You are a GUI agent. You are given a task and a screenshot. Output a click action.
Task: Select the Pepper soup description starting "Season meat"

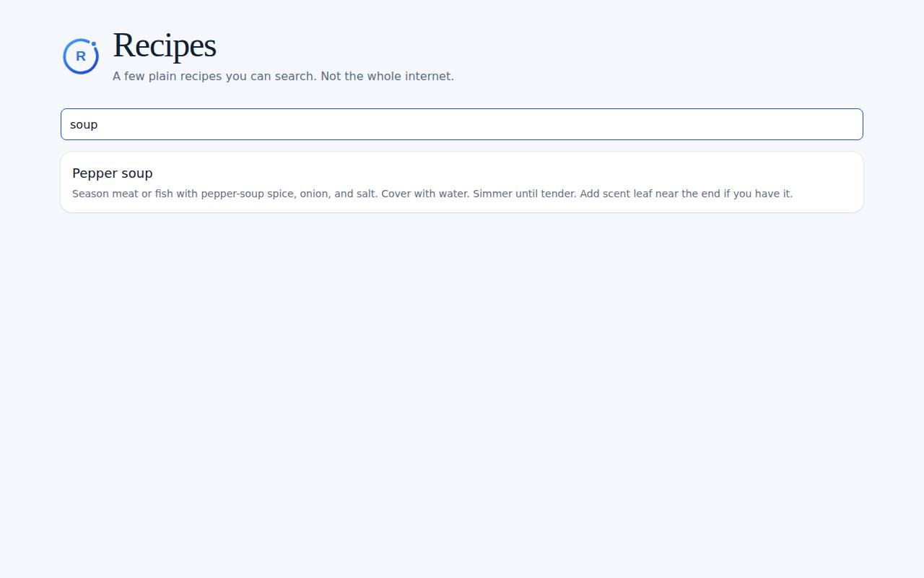(x=432, y=194)
